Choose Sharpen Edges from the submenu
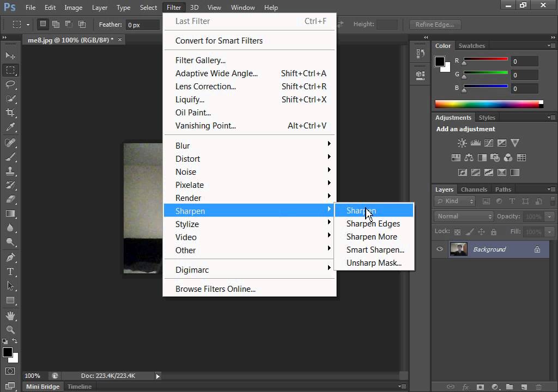 pyautogui.click(x=373, y=224)
